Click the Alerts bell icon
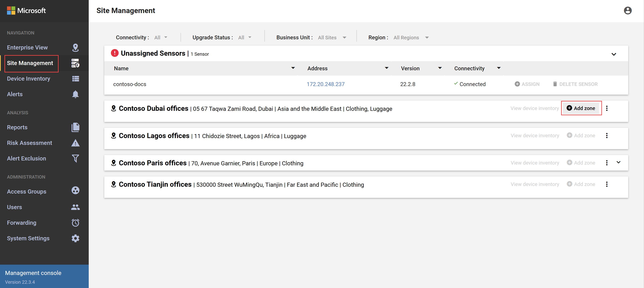The width and height of the screenshot is (644, 288). [75, 94]
